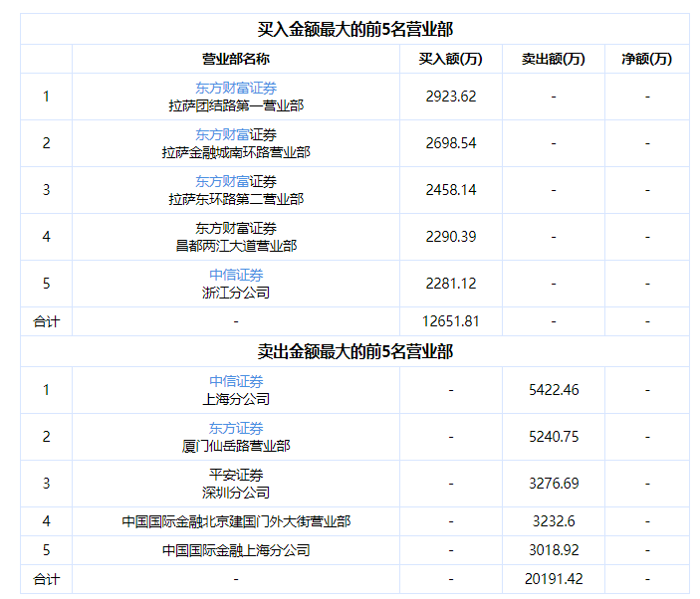The width and height of the screenshot is (700, 599).
Task: Open 中信证券 link above 上海分公司
Action: pyautogui.click(x=236, y=381)
